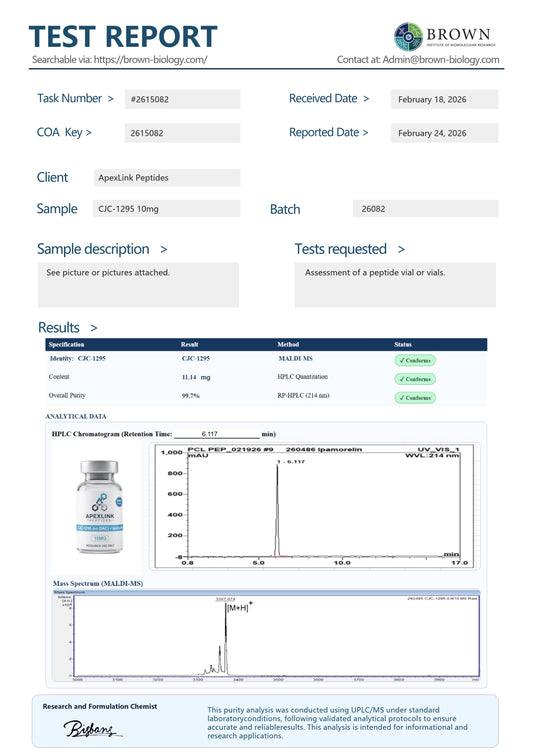The image size is (533, 754).
Task: Click the chevron after COA Key
Action: pos(89,133)
